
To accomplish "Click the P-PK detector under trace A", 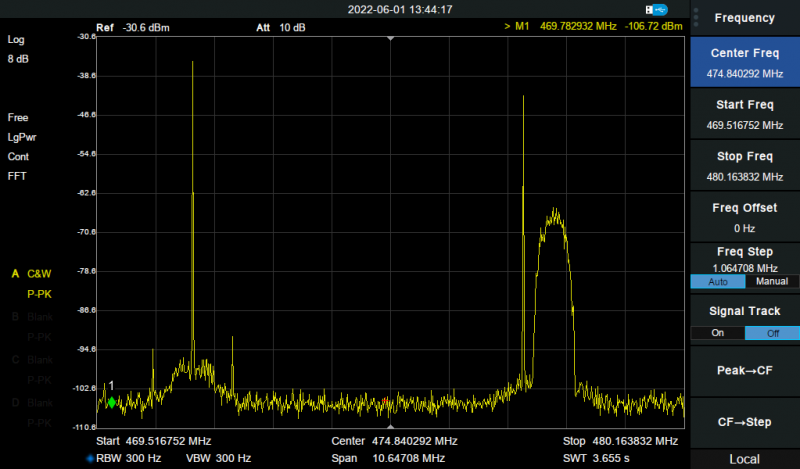I will click(x=39, y=294).
